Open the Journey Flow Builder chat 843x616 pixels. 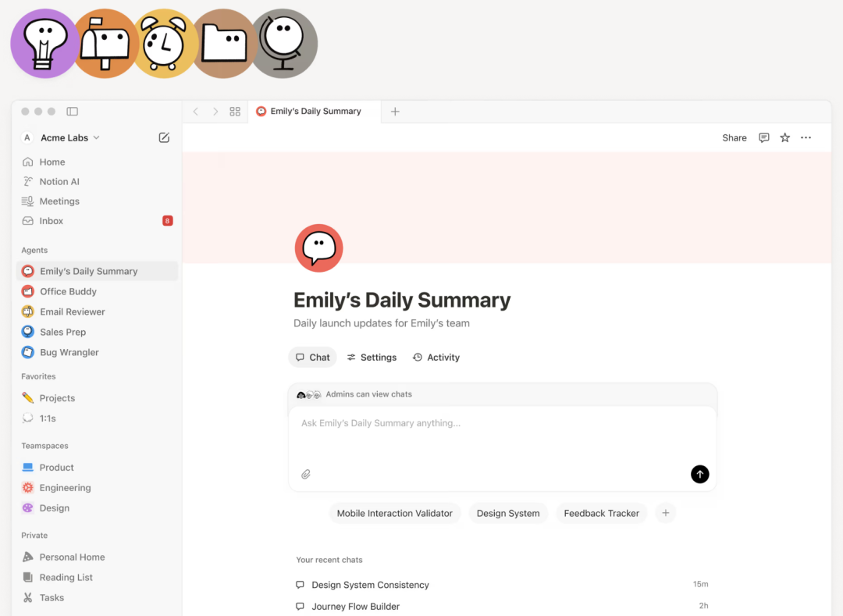pos(502,607)
